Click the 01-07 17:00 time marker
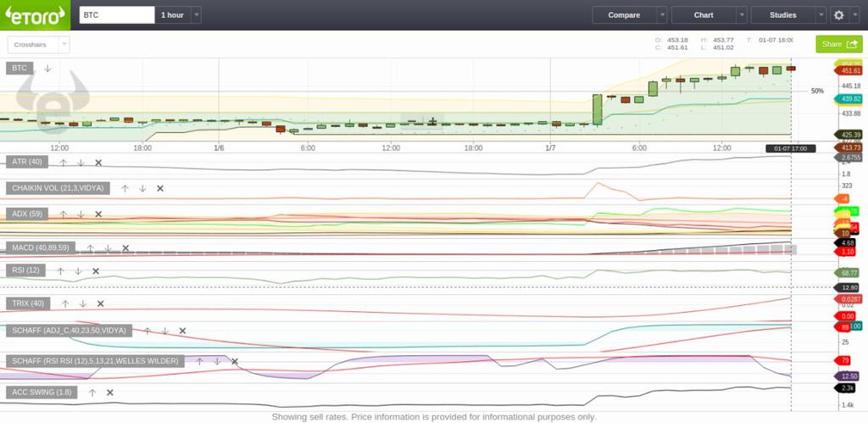The image size is (868, 423). pyautogui.click(x=791, y=148)
